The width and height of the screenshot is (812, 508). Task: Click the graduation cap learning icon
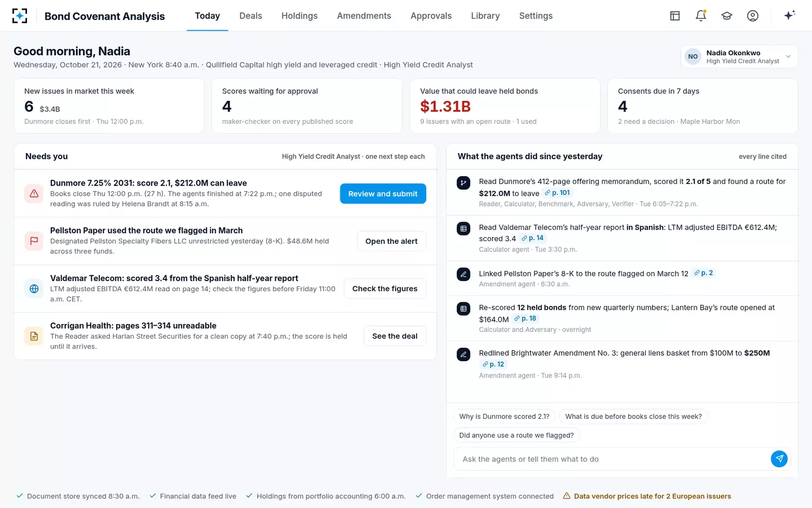pyautogui.click(x=727, y=16)
